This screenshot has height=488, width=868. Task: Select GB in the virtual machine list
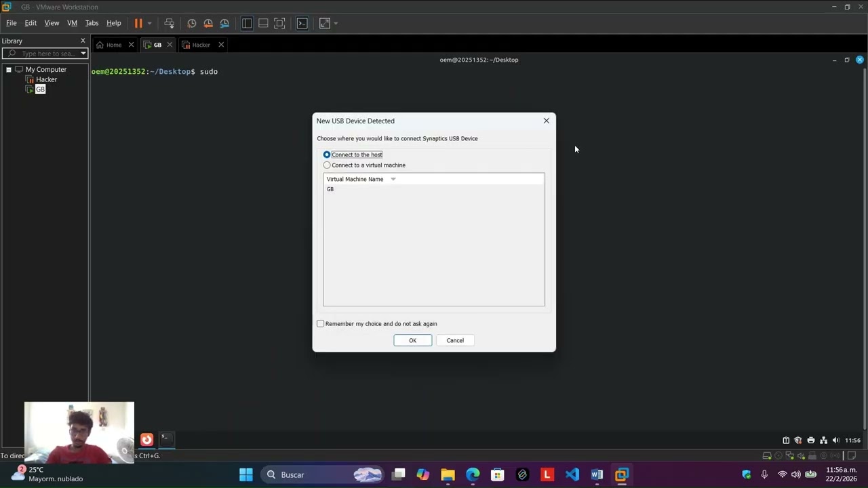click(330, 189)
